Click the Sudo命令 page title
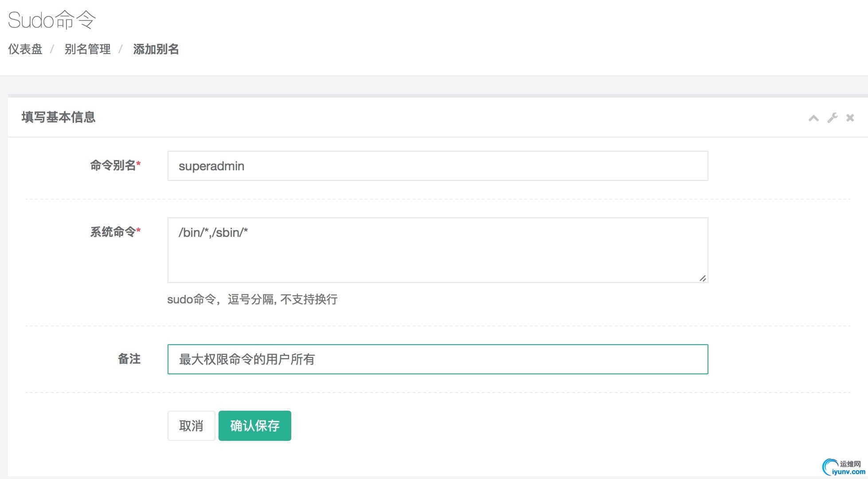The width and height of the screenshot is (868, 479). click(x=52, y=20)
